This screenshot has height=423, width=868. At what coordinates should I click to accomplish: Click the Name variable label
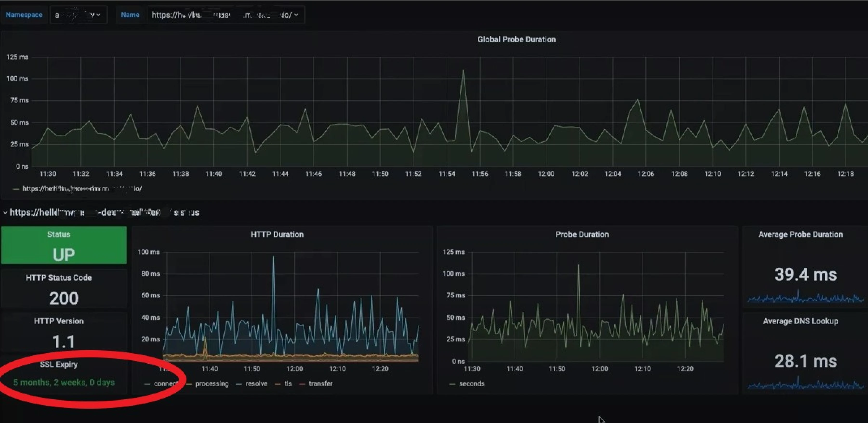[x=130, y=15]
